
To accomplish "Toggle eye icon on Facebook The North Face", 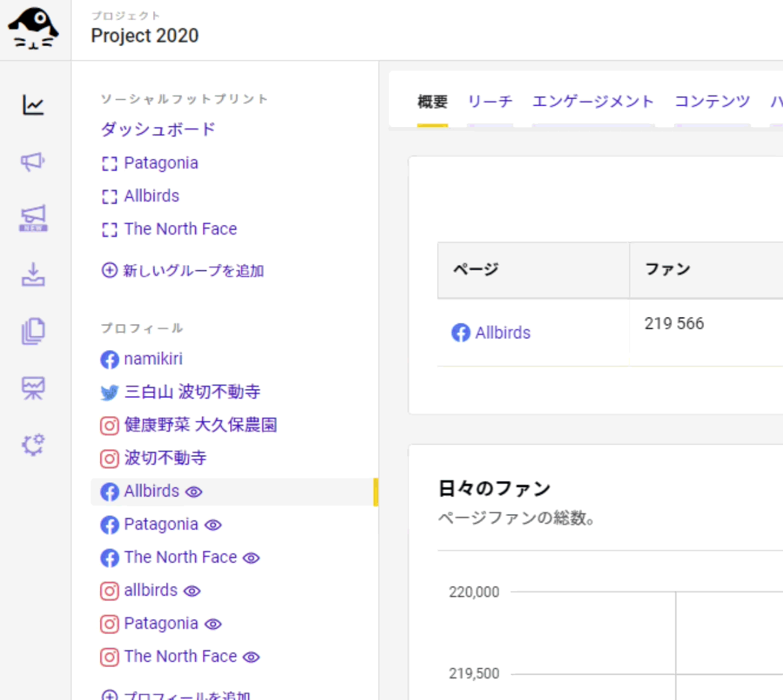I will 251,559.
